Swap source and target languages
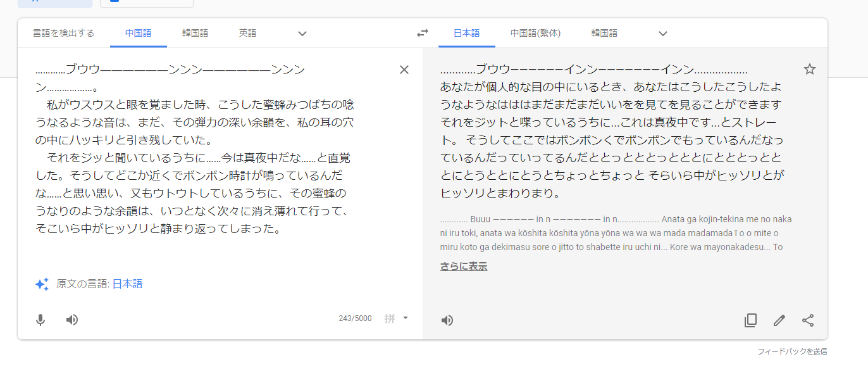Viewport: 868px width, 378px height. pos(422,34)
